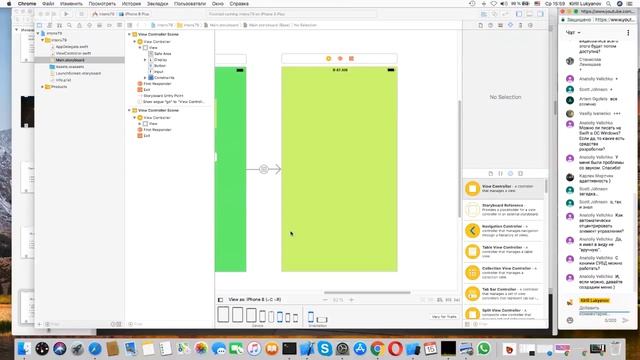Open the Attributes inspector icon
Screen dimensions: 640x360
tap(511, 25)
